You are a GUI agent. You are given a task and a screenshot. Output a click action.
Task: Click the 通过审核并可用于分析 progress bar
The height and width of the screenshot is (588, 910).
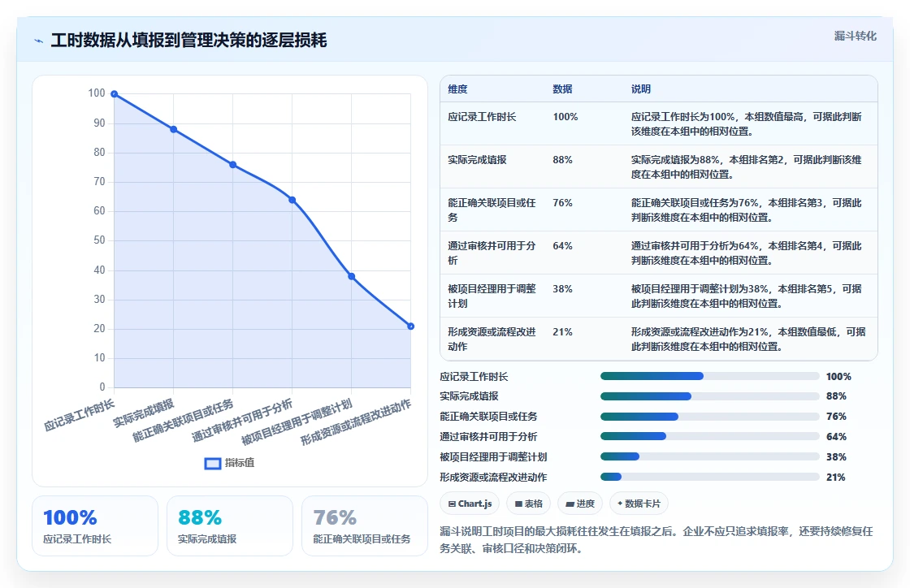click(x=710, y=437)
